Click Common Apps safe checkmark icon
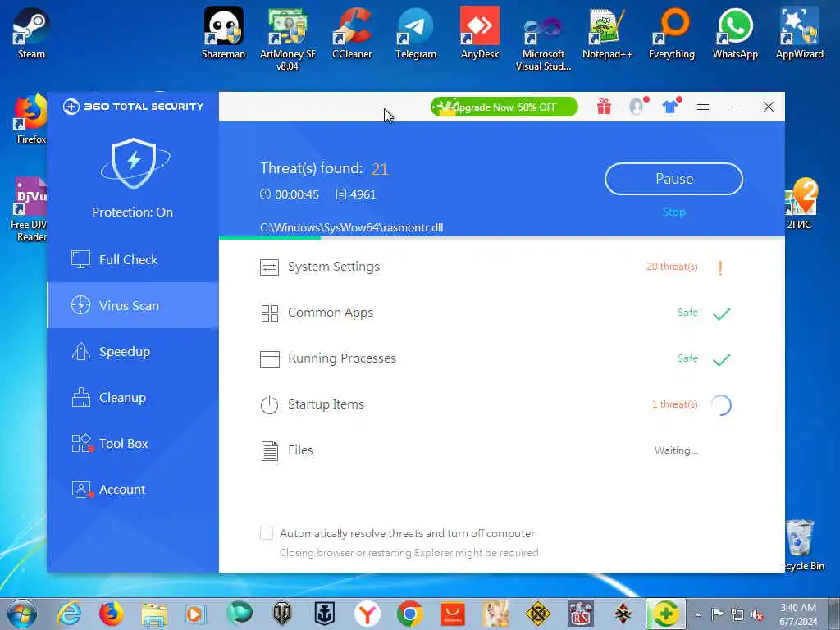This screenshot has width=840, height=630. [722, 313]
